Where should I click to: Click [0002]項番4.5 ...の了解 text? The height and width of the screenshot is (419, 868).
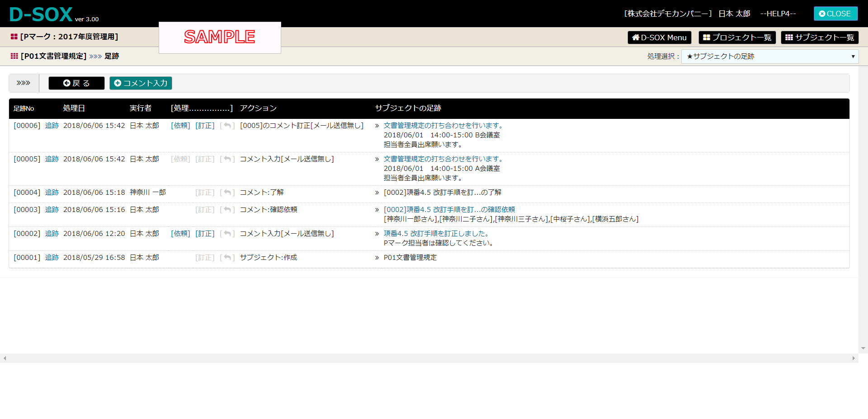click(x=443, y=193)
